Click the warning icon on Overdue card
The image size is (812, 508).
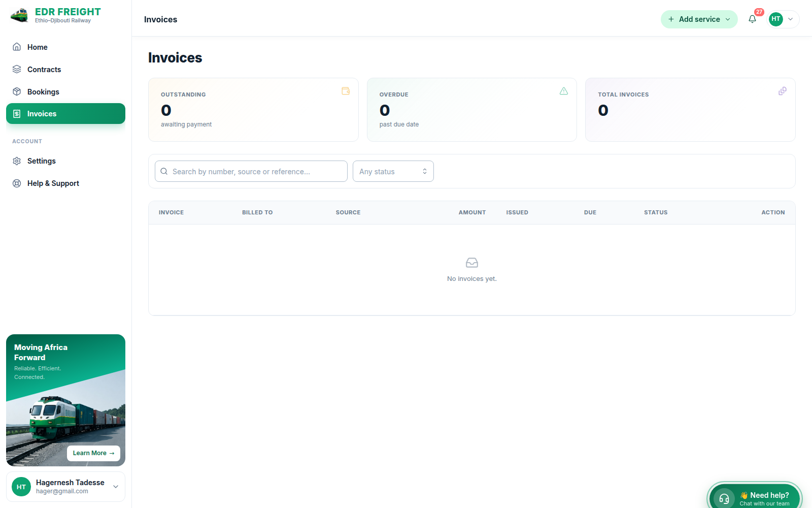tap(564, 91)
